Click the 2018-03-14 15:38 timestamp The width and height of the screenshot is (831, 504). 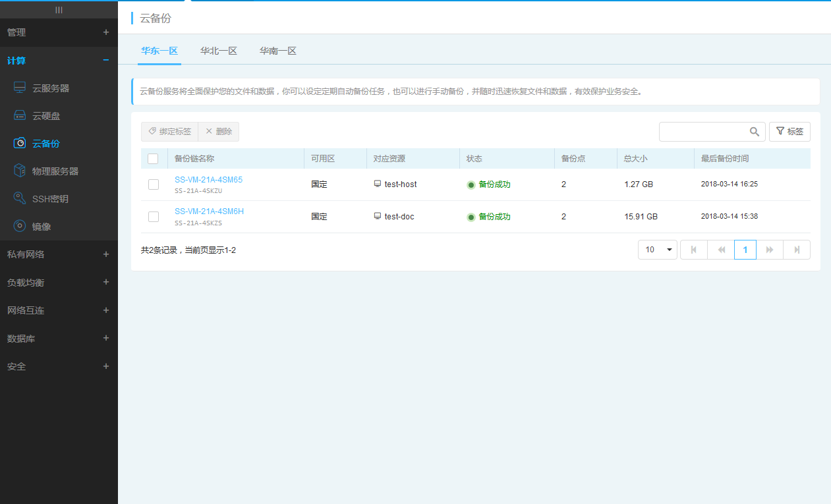coord(730,217)
